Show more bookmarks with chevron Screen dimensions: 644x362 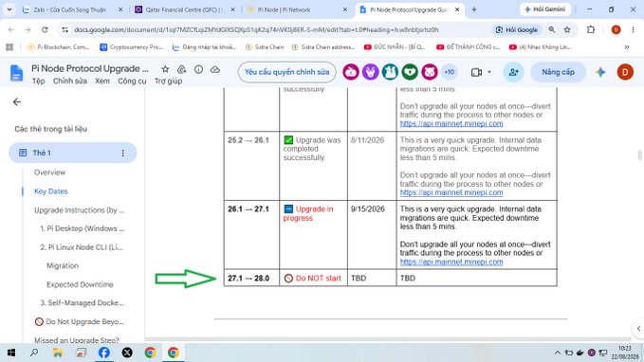click(627, 47)
